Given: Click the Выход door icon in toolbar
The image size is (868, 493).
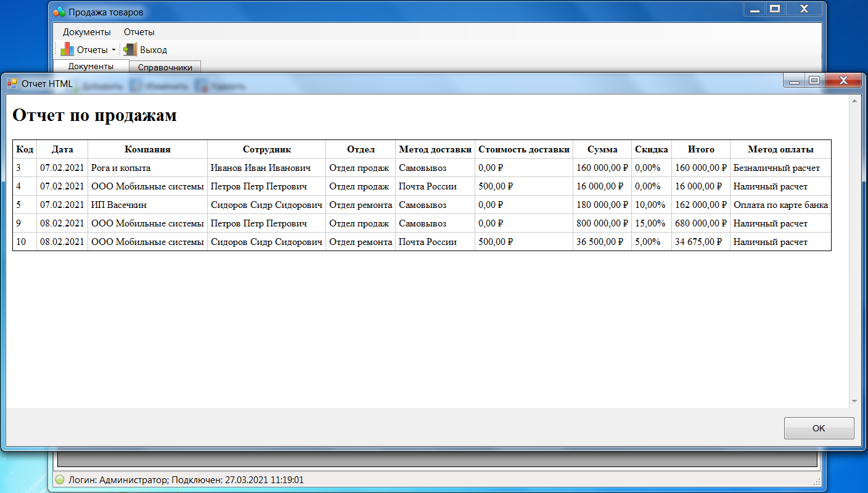Looking at the screenshot, I should pos(130,50).
